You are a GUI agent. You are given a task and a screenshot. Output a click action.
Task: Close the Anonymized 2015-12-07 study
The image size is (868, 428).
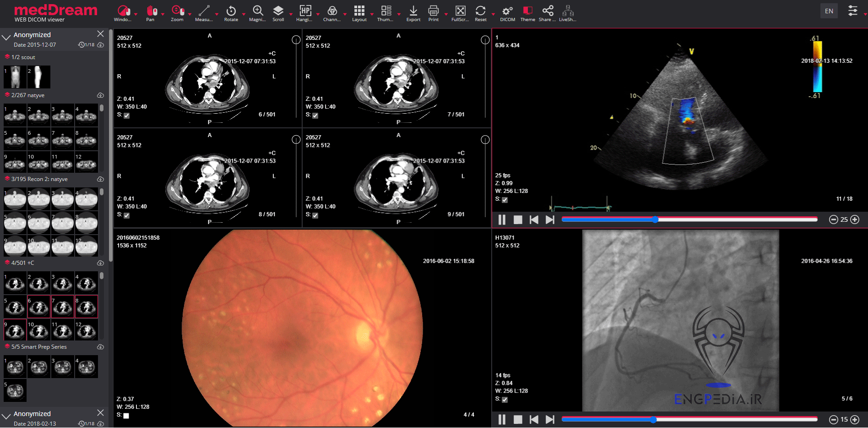tap(101, 34)
